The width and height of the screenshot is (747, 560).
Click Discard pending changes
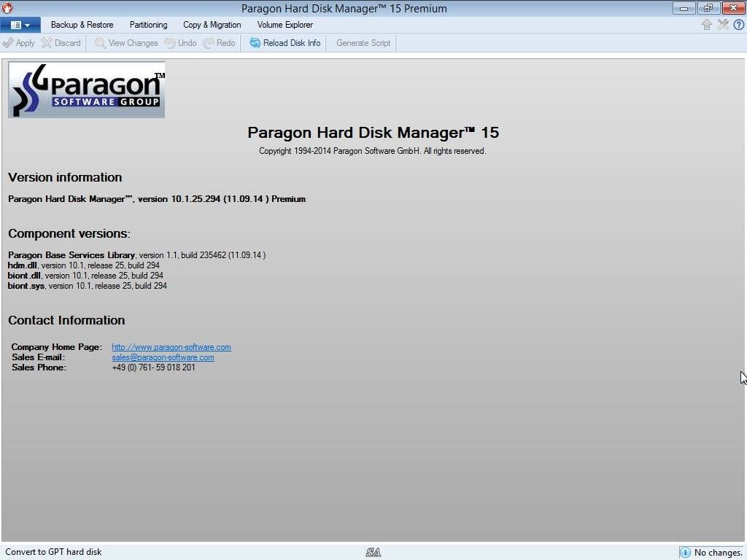61,43
